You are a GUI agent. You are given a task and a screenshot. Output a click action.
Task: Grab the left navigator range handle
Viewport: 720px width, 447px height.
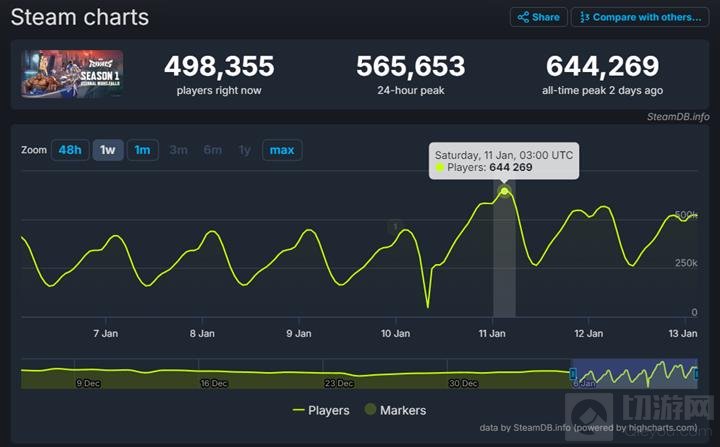coord(573,374)
